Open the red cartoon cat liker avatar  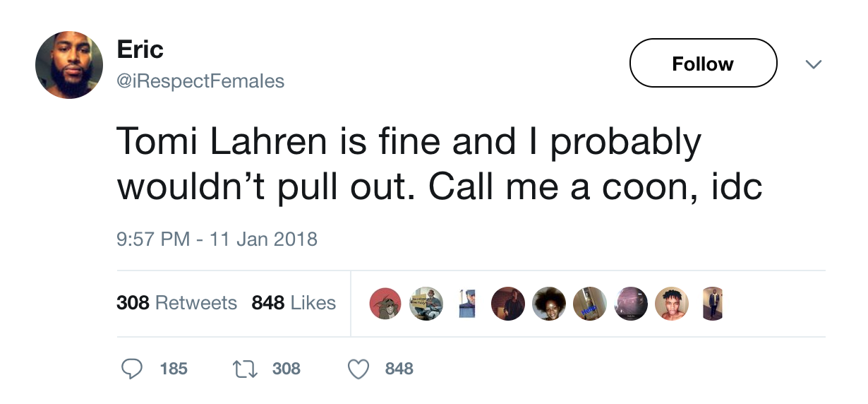385,304
